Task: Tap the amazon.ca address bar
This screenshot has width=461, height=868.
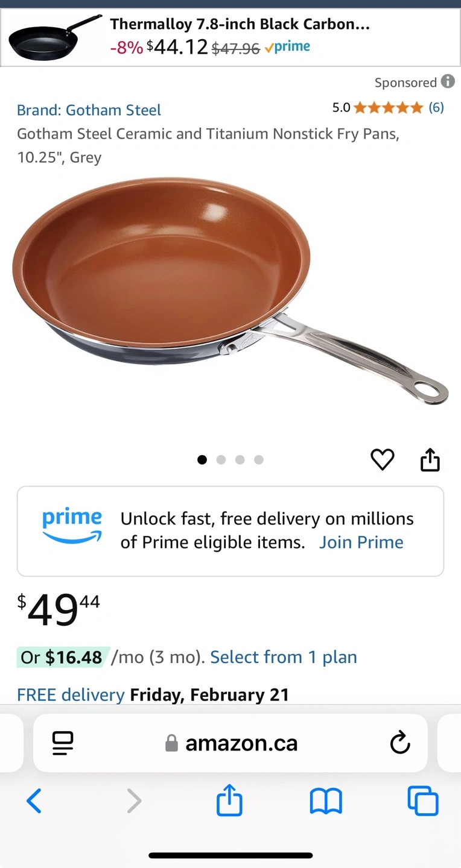Action: pos(231,743)
